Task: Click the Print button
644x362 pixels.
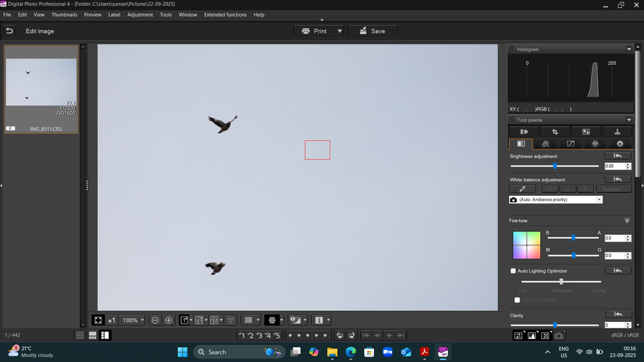Action: 315,31
